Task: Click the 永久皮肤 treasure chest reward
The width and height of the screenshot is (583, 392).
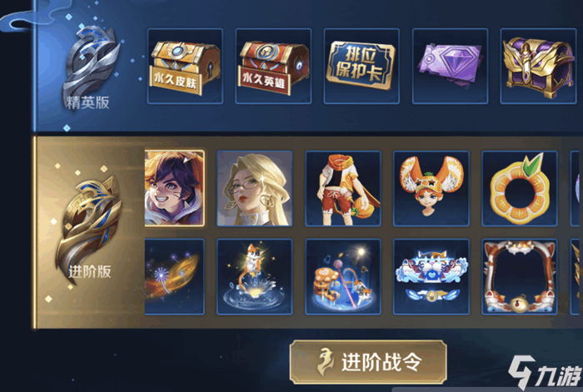Action: pyautogui.click(x=185, y=66)
